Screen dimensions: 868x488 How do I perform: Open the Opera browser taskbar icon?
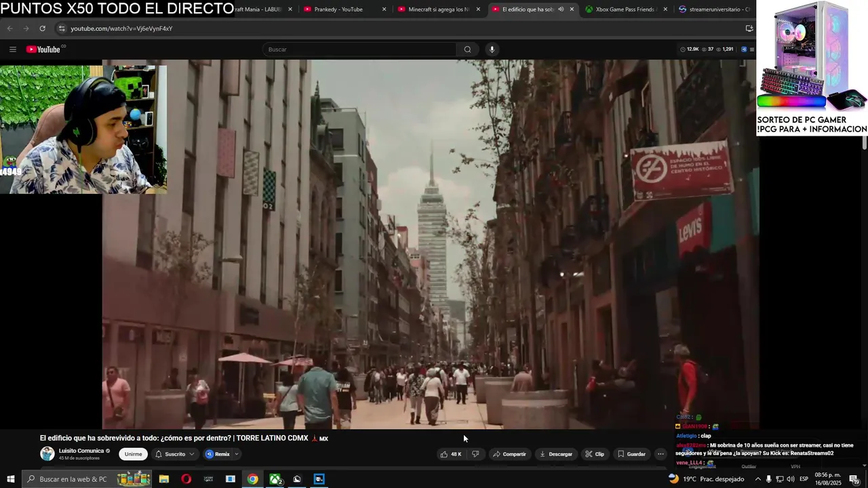click(186, 479)
